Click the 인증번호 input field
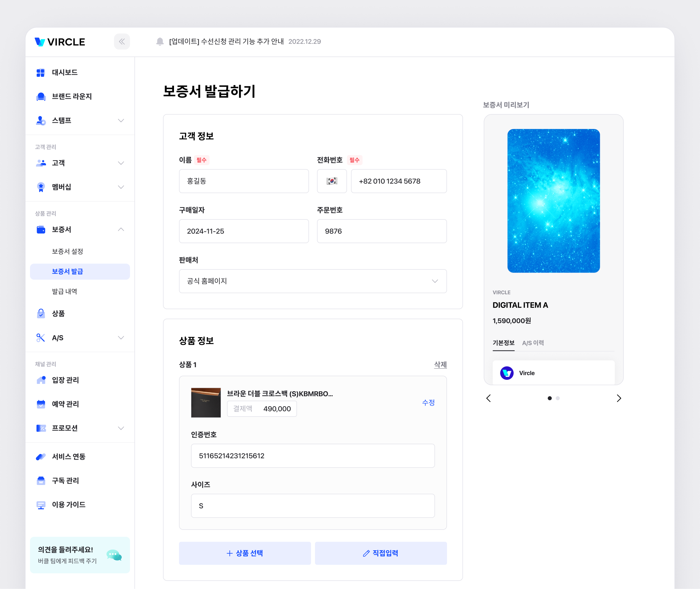Image resolution: width=700 pixels, height=589 pixels. (x=312, y=456)
